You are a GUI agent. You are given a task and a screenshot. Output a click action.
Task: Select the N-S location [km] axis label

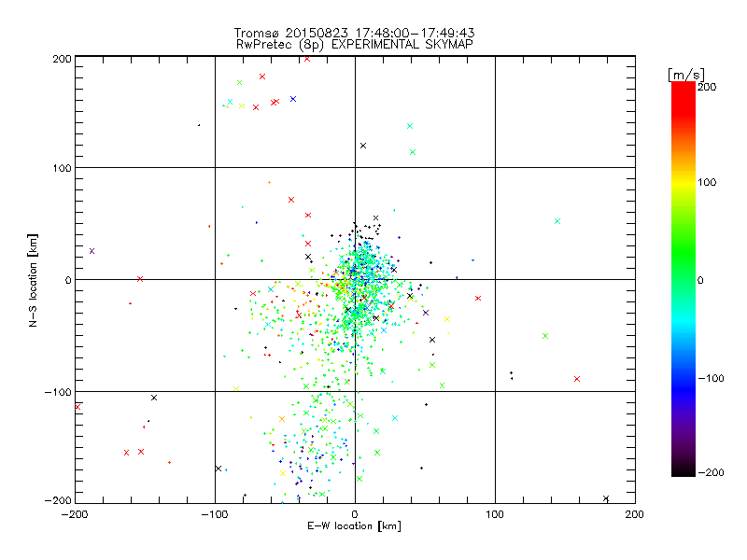tap(33, 280)
